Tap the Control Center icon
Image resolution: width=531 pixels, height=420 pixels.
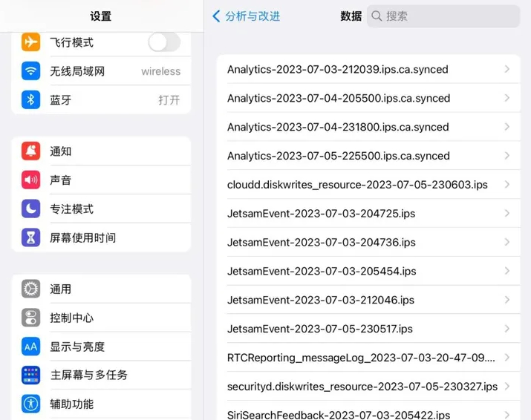click(30, 318)
